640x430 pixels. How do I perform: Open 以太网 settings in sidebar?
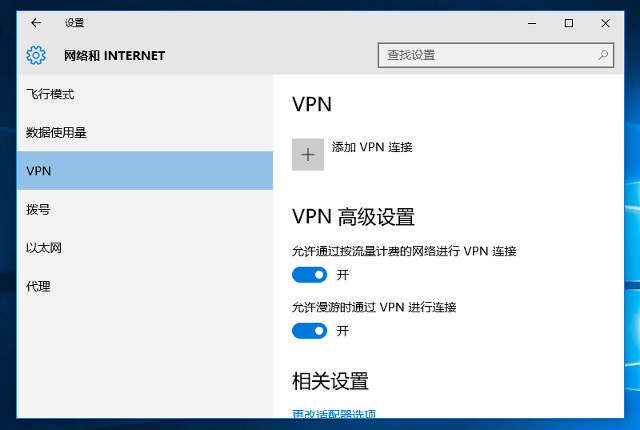tap(45, 248)
